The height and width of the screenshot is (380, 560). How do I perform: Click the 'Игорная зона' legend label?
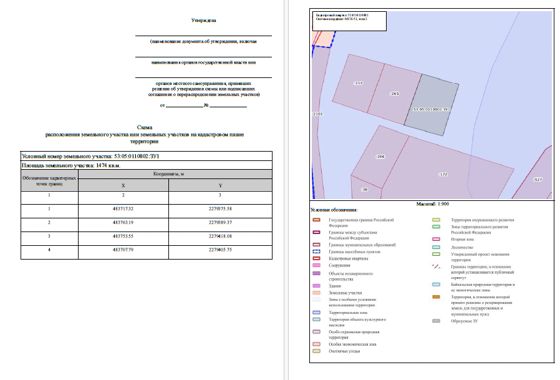tap(462, 239)
